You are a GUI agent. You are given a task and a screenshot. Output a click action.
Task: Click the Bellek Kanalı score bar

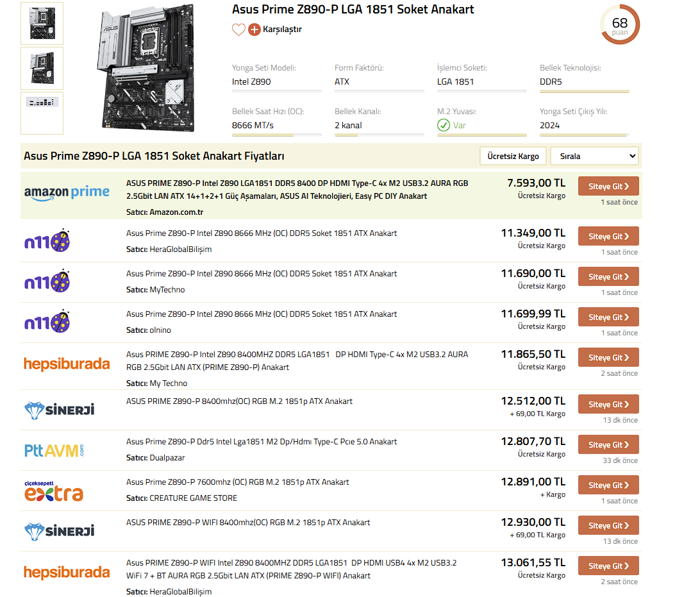coord(379,135)
